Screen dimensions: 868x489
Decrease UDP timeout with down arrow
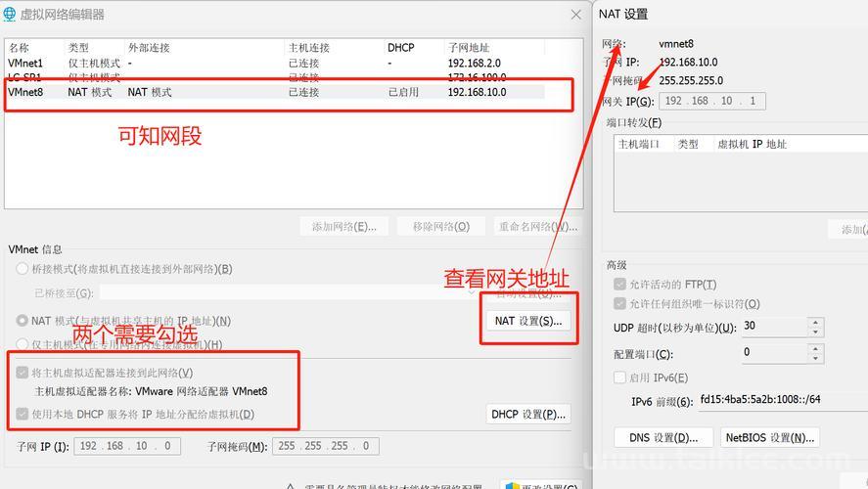tap(815, 332)
